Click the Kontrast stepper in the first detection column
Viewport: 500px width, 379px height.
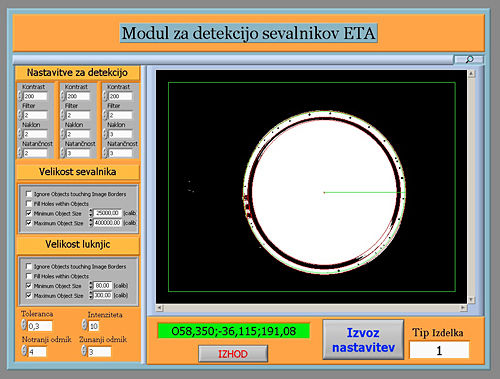20,96
